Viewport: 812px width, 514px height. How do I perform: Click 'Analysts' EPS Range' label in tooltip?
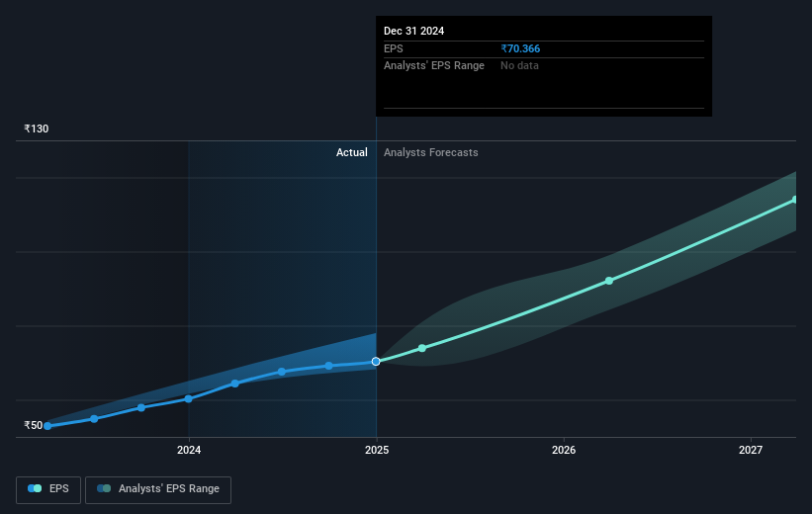(x=434, y=66)
